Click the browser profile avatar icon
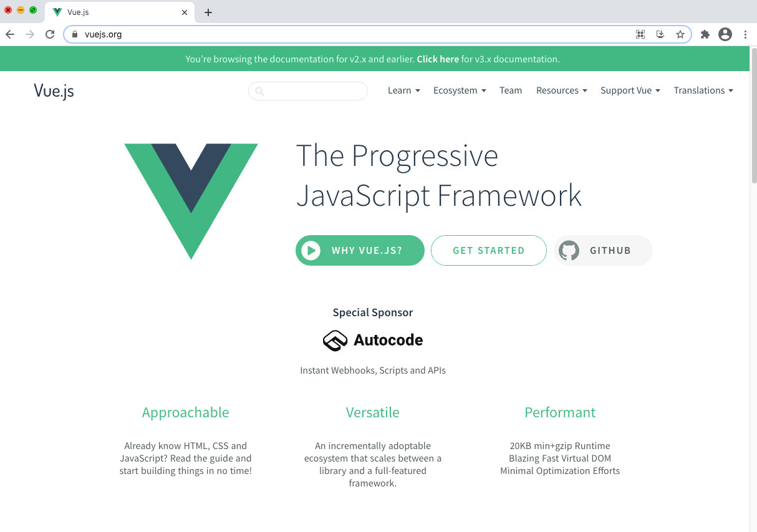The height and width of the screenshot is (532, 757). click(725, 34)
